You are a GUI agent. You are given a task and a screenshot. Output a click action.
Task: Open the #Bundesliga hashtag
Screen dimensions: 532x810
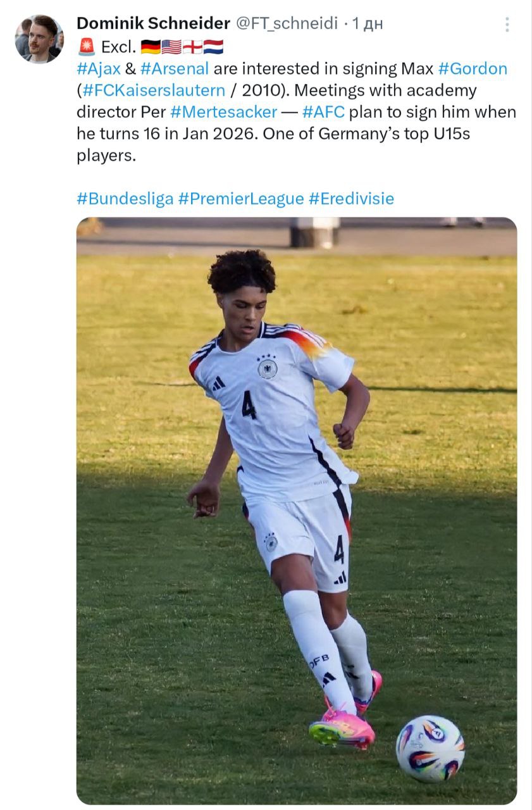[125, 199]
